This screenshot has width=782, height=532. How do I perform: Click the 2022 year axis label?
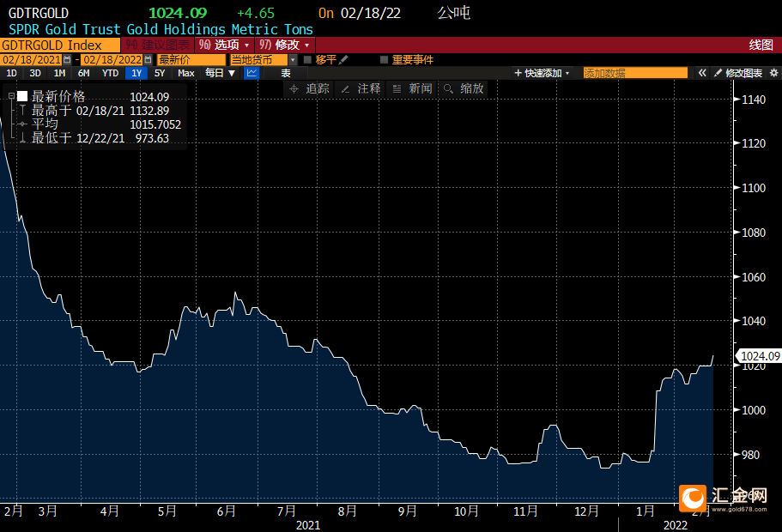pyautogui.click(x=676, y=525)
